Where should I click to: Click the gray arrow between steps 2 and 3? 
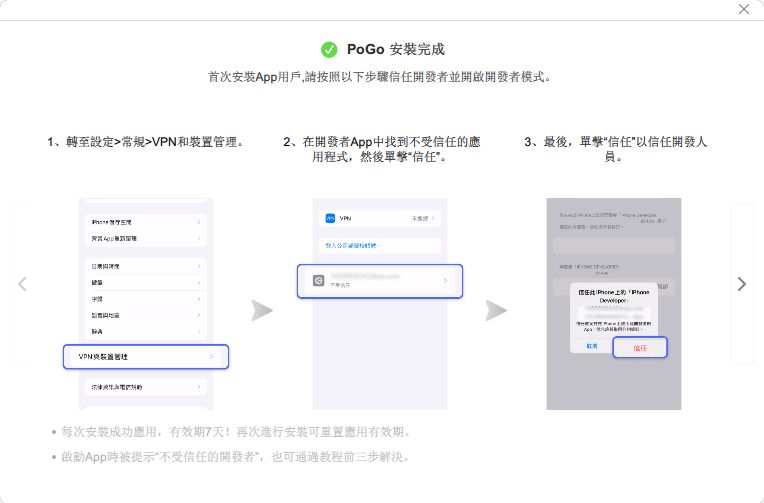tap(496, 310)
